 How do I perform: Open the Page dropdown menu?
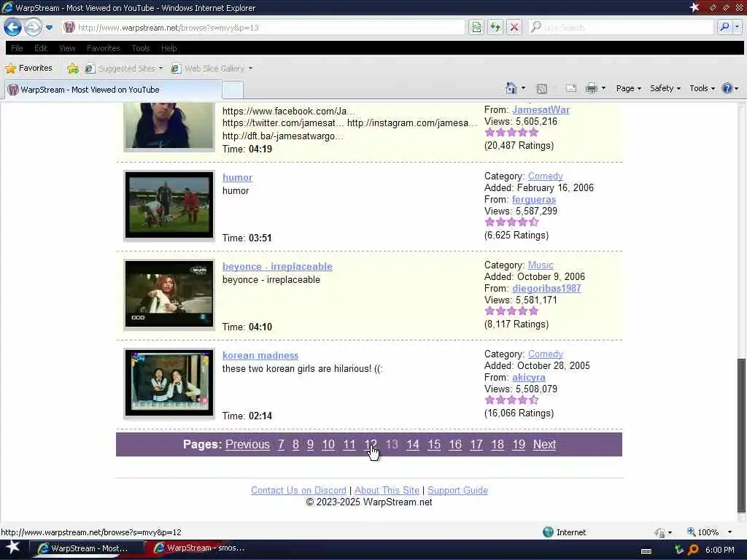[x=628, y=88]
